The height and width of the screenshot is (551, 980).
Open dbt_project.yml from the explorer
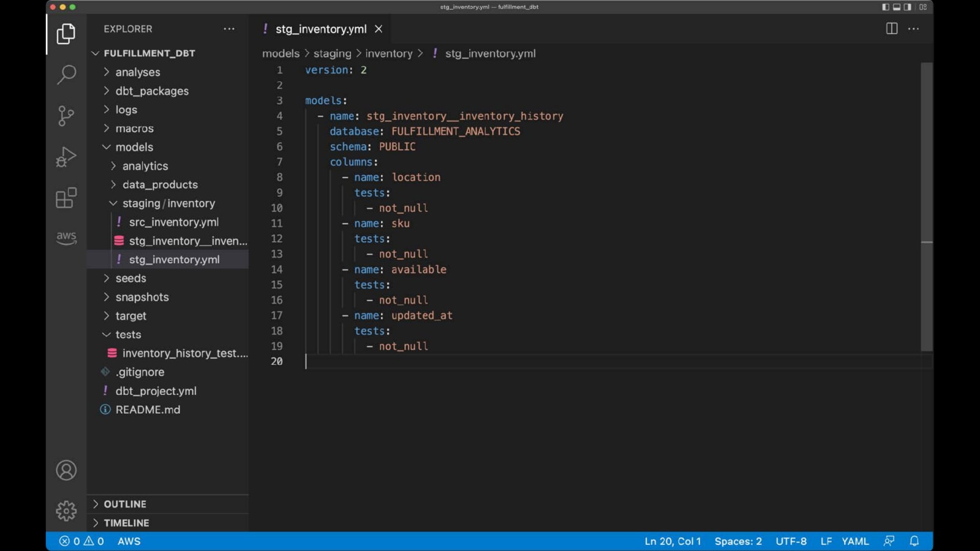156,391
